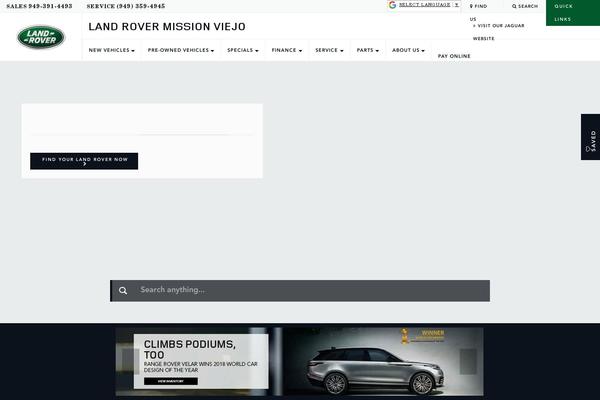Open the Pay Online page
The height and width of the screenshot is (400, 600).
[454, 56]
